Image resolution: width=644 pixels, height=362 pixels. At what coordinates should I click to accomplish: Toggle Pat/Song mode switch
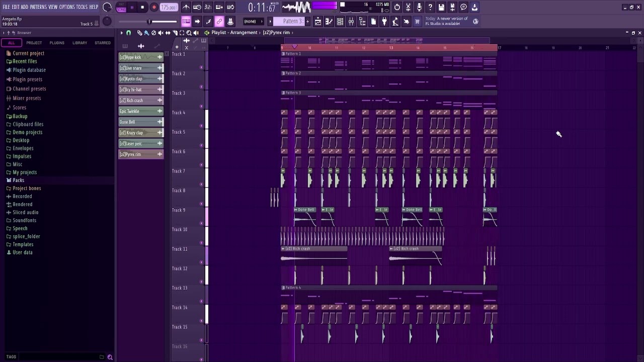click(121, 8)
